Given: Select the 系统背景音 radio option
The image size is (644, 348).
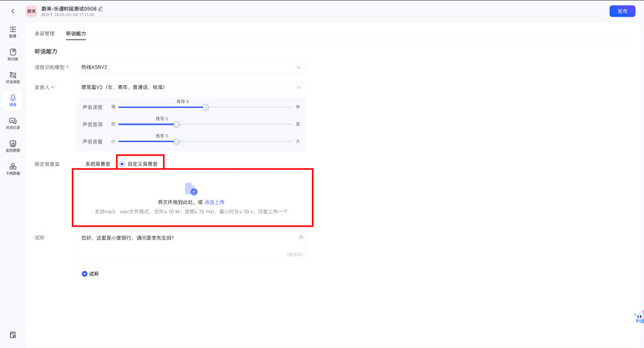Looking at the screenshot, I should pos(94,164).
